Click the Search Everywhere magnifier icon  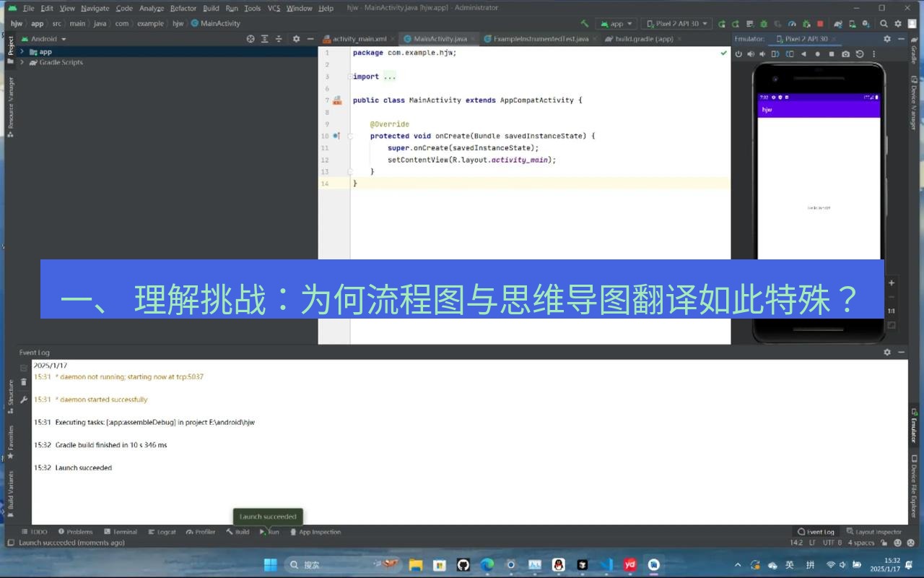tap(884, 24)
